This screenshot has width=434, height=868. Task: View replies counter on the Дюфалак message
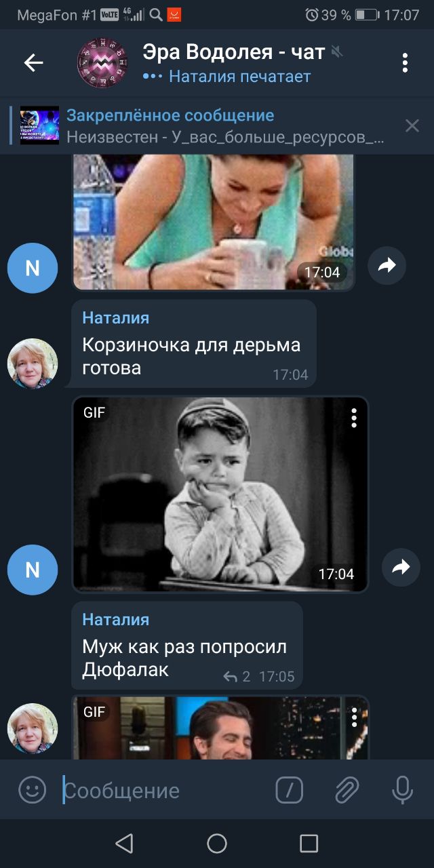click(x=237, y=676)
